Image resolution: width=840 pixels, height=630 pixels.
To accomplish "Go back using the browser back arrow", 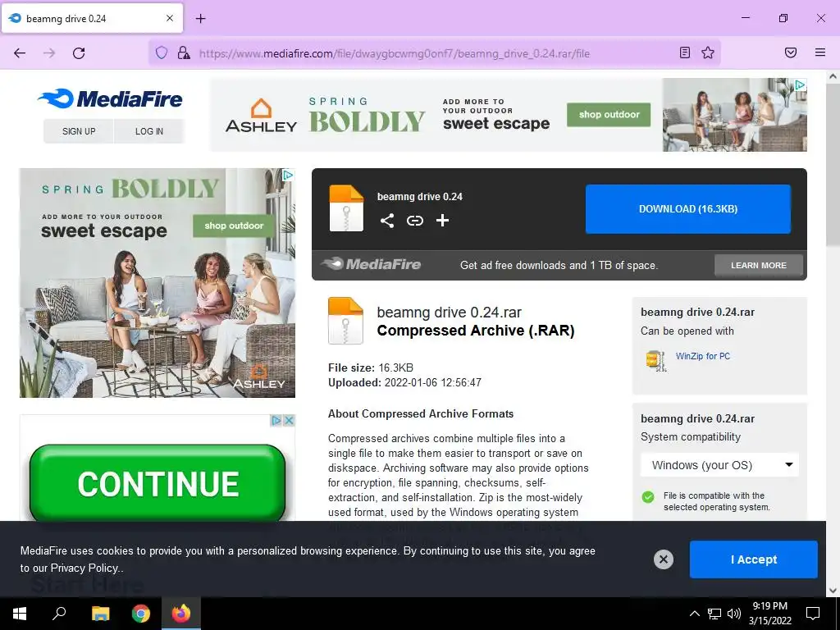I will (20, 52).
